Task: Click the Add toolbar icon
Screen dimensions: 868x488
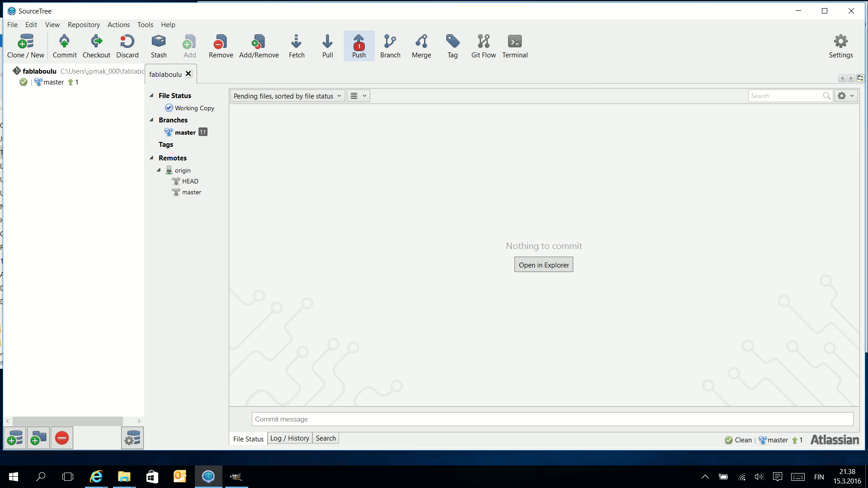Action: [190, 46]
